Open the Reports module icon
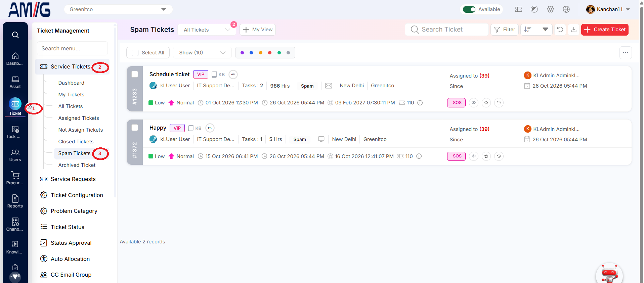The image size is (644, 283). point(15,201)
